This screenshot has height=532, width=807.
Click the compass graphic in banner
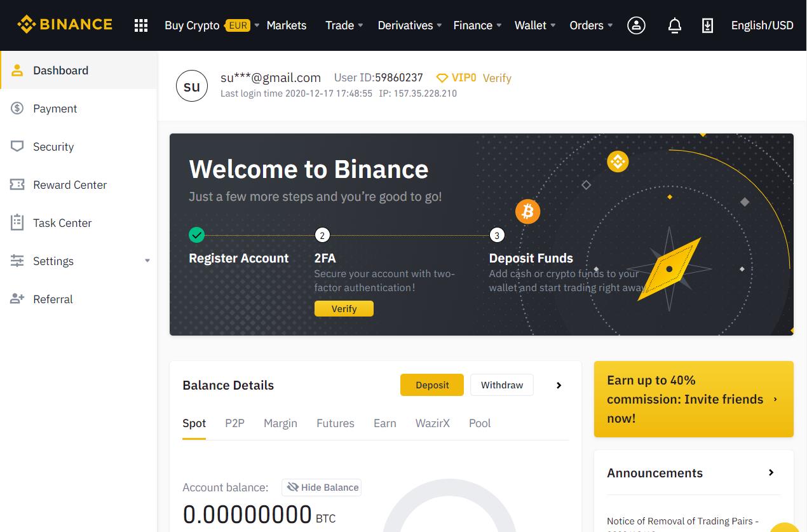[669, 269]
